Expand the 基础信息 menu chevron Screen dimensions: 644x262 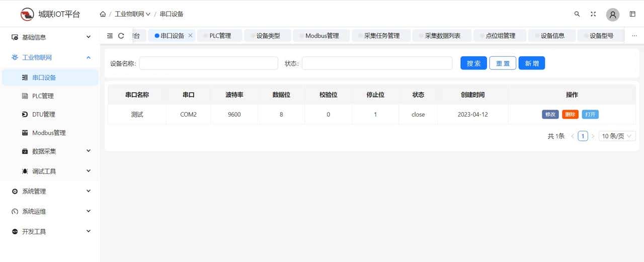pyautogui.click(x=89, y=37)
